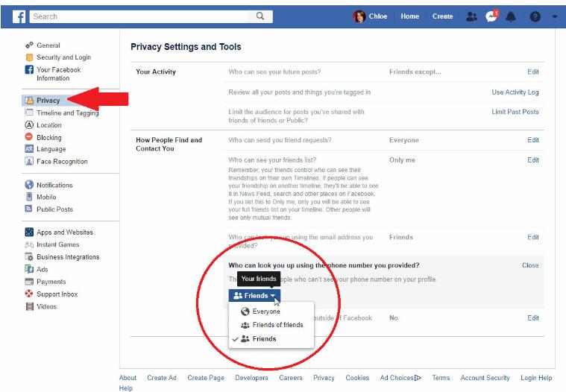
Task: Click the Ads icon in sidebar
Action: (29, 269)
